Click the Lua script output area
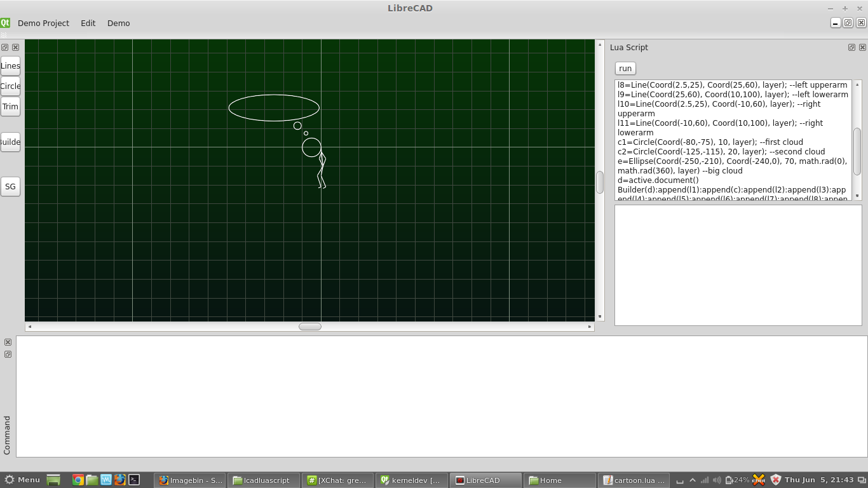 pyautogui.click(x=738, y=265)
